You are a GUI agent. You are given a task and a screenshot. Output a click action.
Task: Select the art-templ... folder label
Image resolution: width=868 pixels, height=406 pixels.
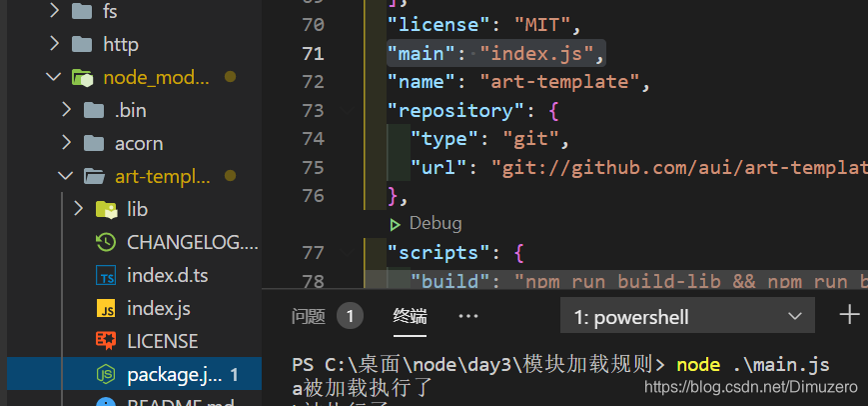coord(163,177)
